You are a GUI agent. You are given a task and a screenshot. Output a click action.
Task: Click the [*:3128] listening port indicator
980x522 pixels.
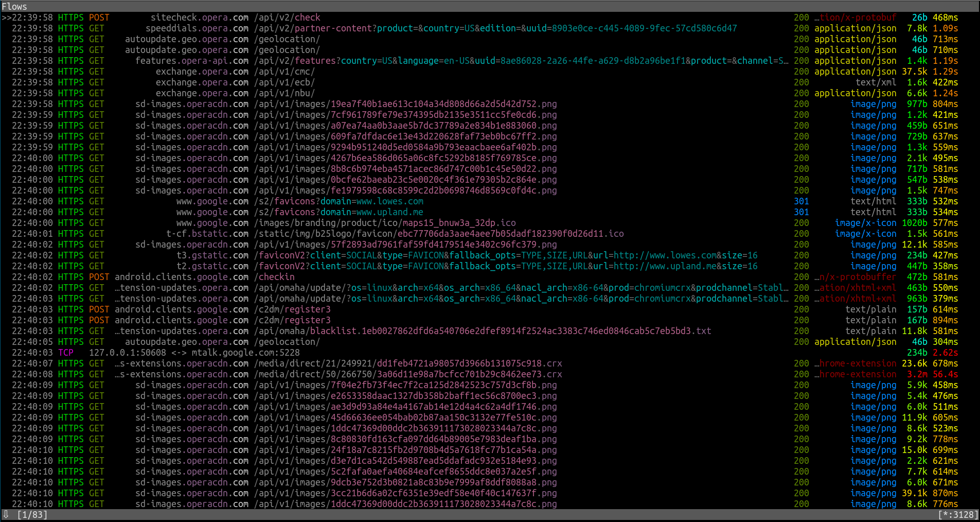point(958,514)
